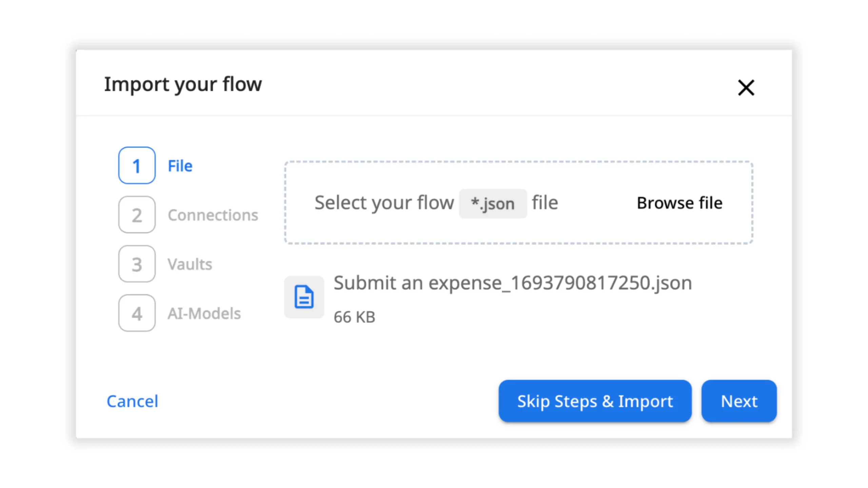Click the Submit an expense JSON filename
This screenshot has height=488, width=868.
tap(512, 283)
